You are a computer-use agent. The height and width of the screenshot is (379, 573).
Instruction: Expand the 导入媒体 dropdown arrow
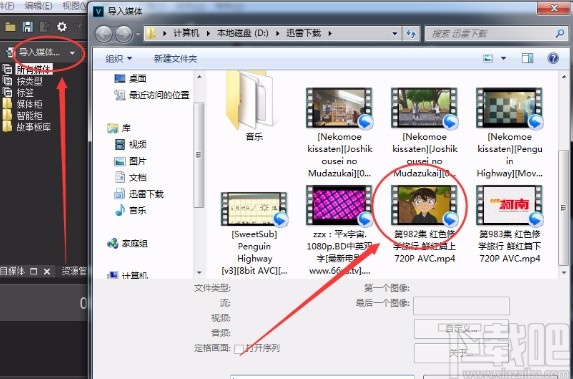click(x=72, y=53)
